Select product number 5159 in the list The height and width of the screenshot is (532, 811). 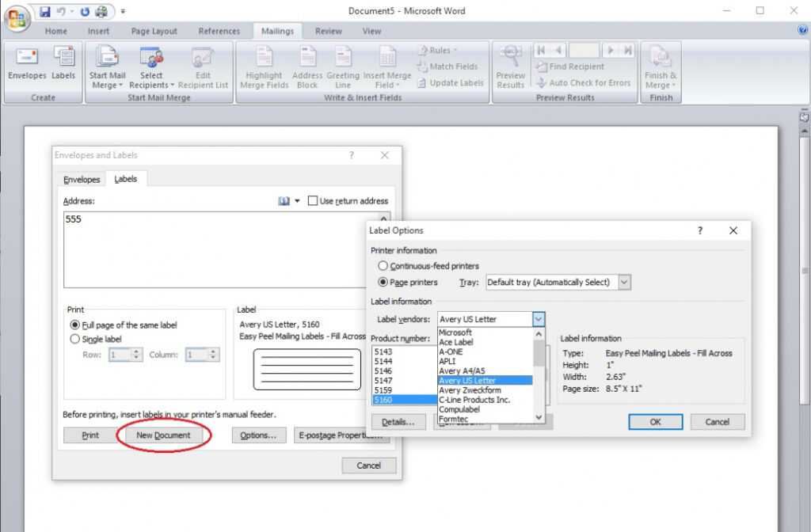[x=383, y=390]
